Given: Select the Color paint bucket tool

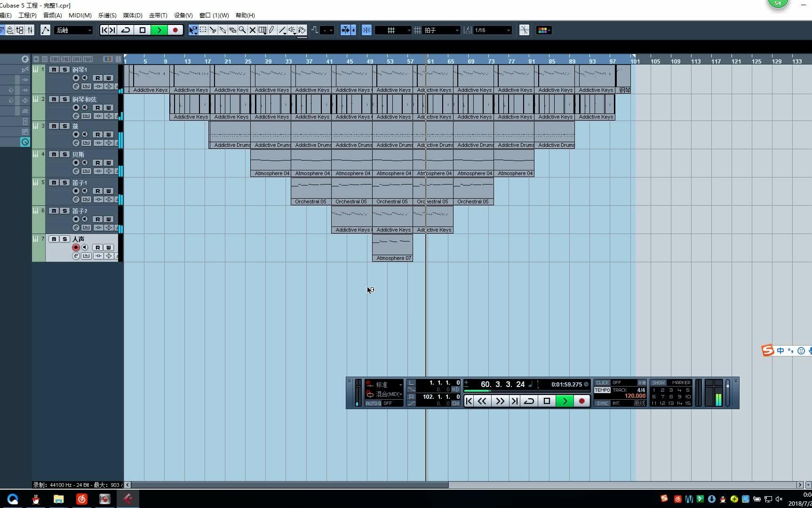Looking at the screenshot, I should click(302, 30).
